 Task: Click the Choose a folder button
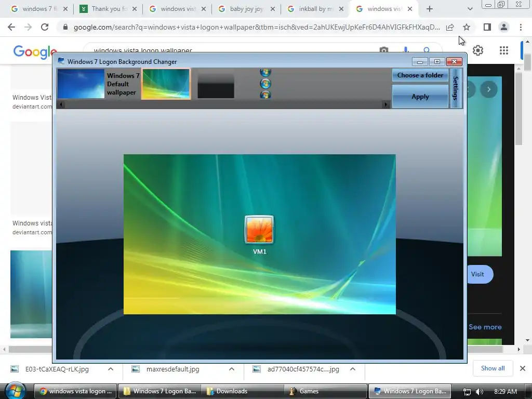coord(420,75)
